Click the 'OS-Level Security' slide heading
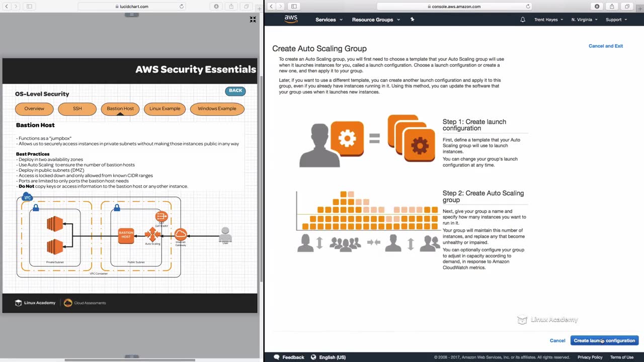 [42, 94]
